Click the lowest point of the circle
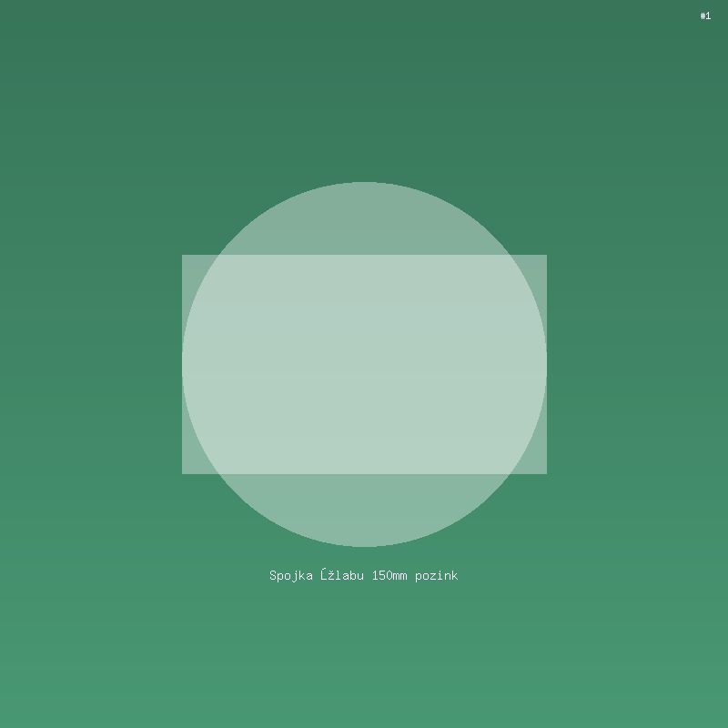This screenshot has height=728, width=728. coord(364,544)
